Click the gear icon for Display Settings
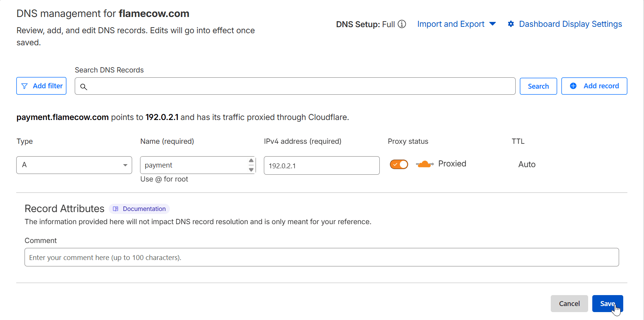 (x=511, y=24)
